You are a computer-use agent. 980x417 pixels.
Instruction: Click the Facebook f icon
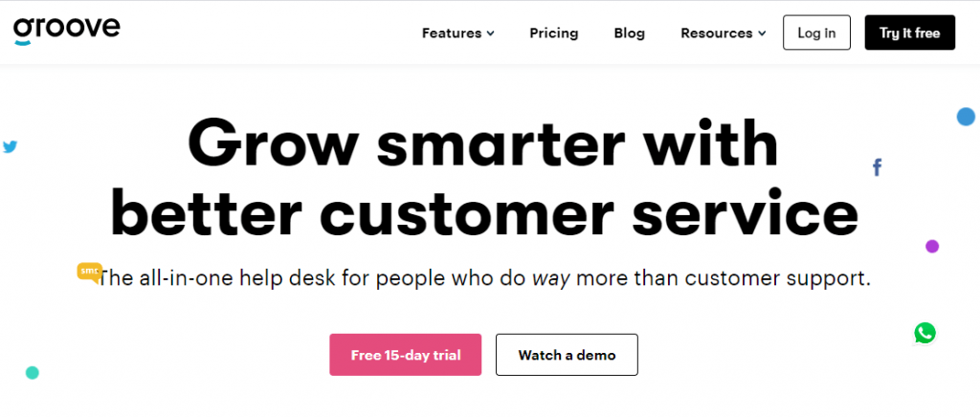[x=877, y=167]
